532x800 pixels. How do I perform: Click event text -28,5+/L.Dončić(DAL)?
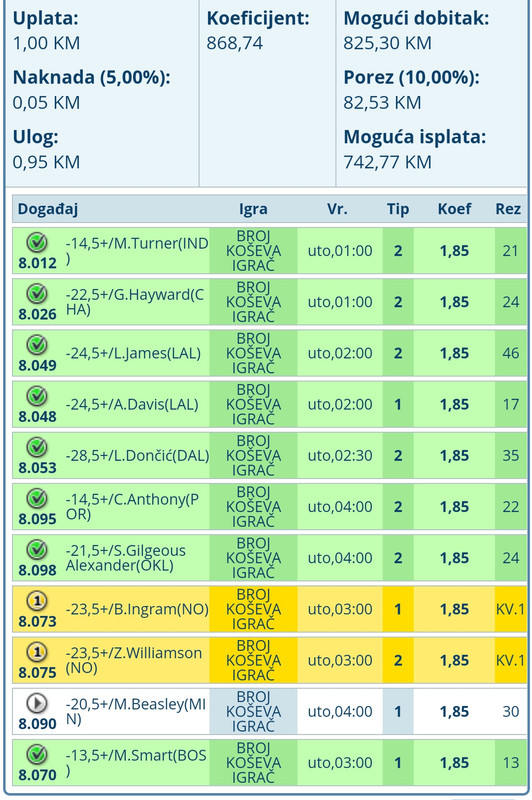(137, 456)
